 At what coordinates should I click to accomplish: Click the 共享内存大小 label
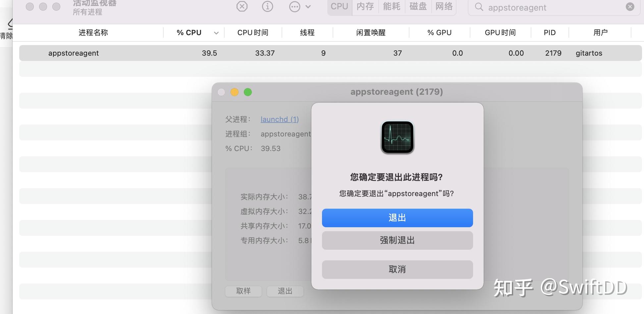(264, 226)
